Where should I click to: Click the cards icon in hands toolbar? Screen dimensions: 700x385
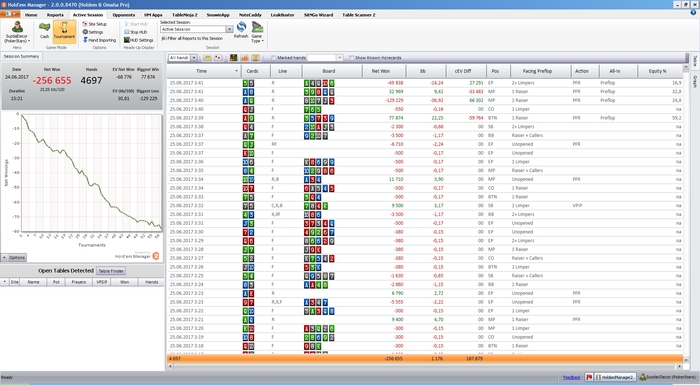(218, 58)
